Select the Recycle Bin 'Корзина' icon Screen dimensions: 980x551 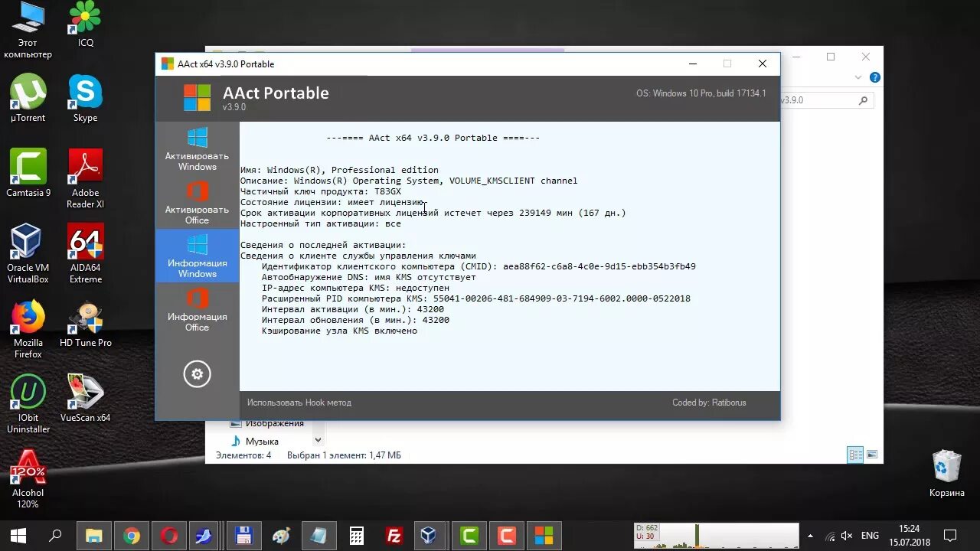point(947,473)
